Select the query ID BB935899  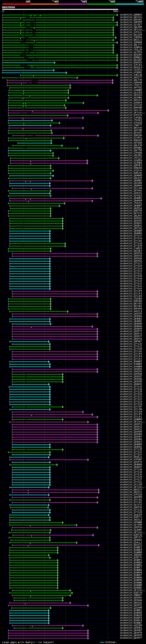(8, 7)
